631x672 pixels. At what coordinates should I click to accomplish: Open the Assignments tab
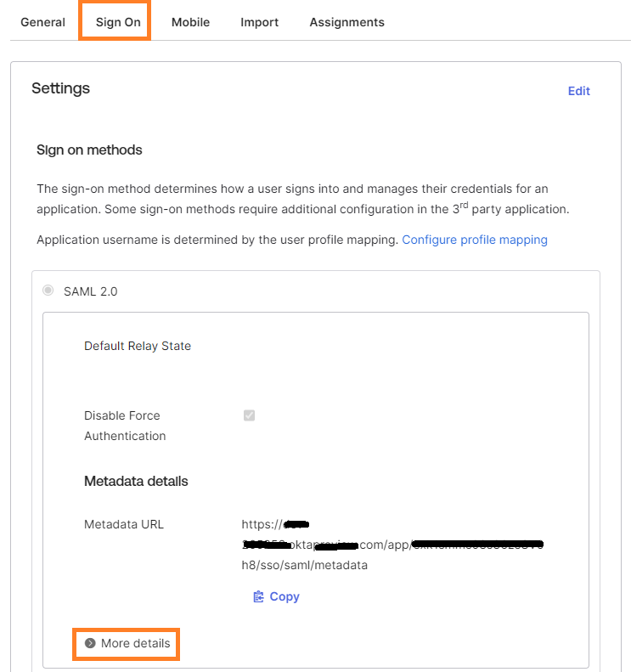[347, 22]
